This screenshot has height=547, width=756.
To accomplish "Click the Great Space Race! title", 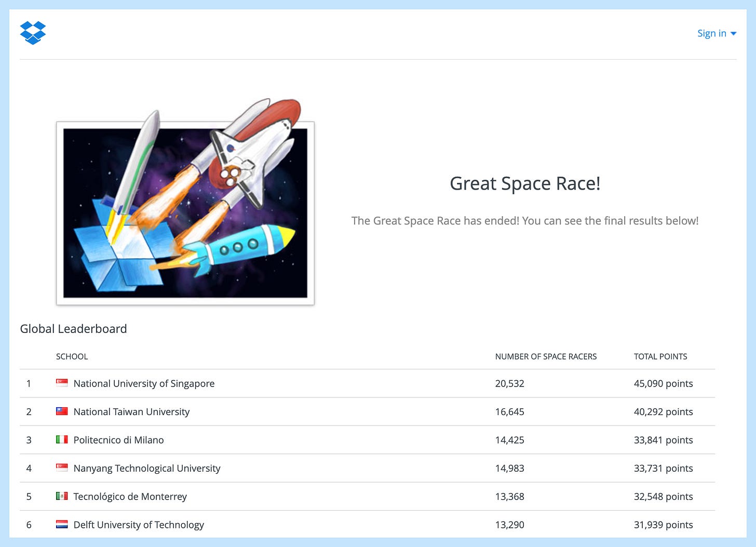I will 525,183.
